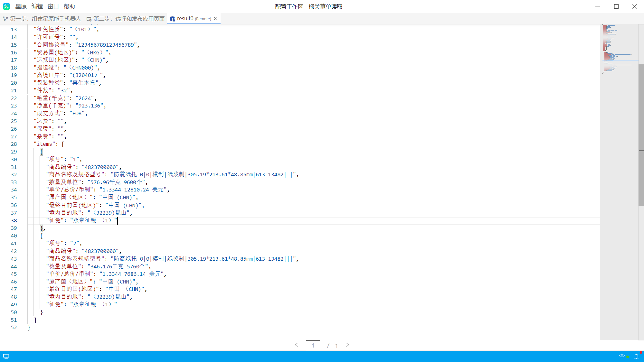This screenshot has width=644, height=362.
Task: Click the 件数 "32" line
Action: [x=53, y=90]
